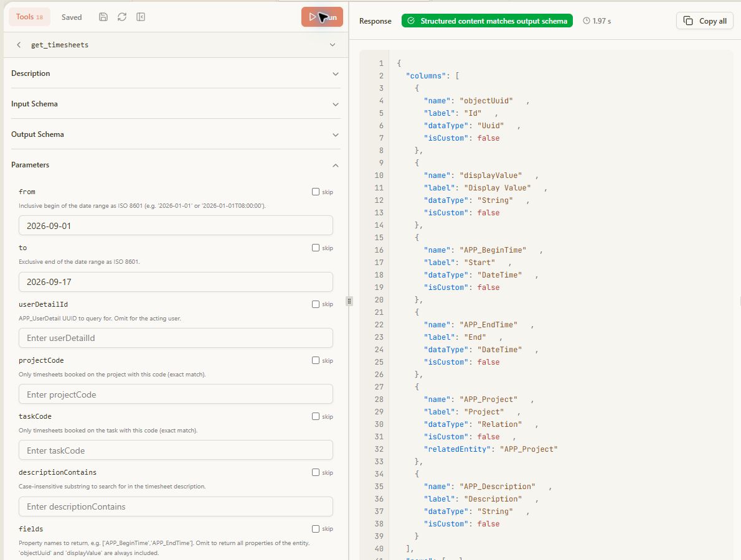Click the "APP_BeginTime" value in response

[x=493, y=250]
